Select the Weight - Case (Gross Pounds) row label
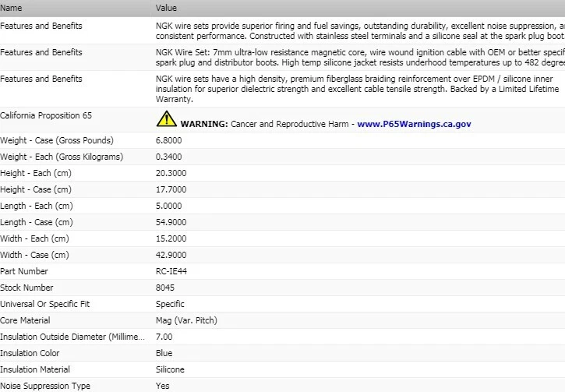 [x=57, y=140]
